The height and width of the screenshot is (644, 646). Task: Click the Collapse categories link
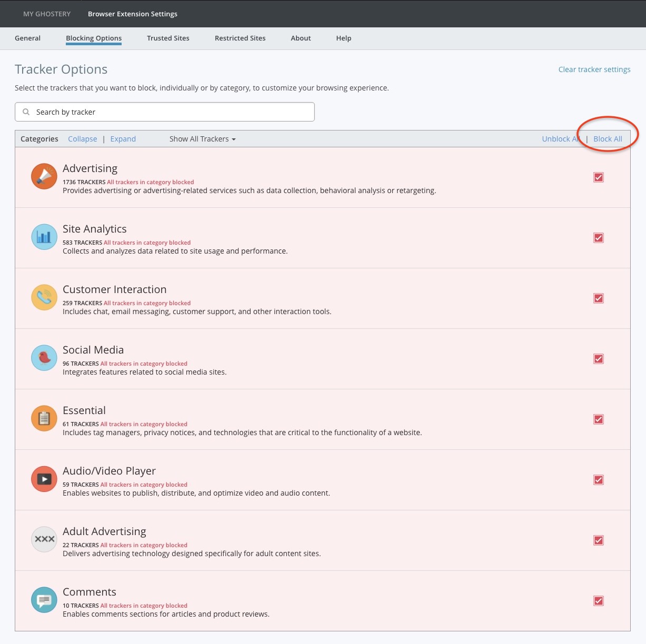[83, 139]
